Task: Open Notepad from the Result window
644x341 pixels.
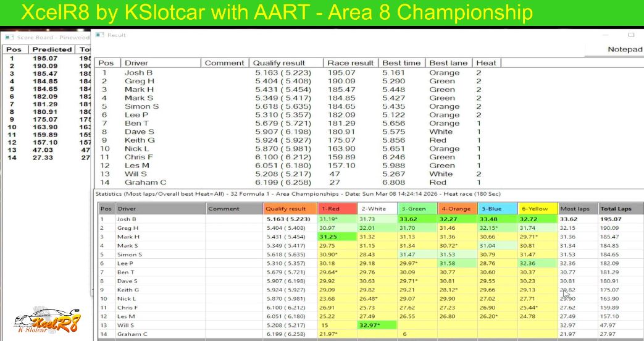Action: [624, 49]
